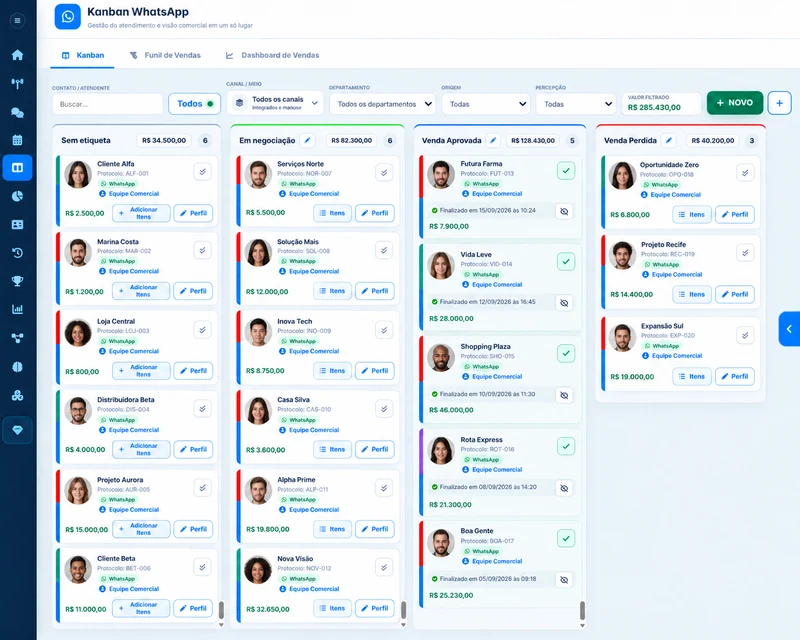Hide the Boa Gente card with eye icon
The width and height of the screenshot is (800, 640).
click(x=564, y=580)
